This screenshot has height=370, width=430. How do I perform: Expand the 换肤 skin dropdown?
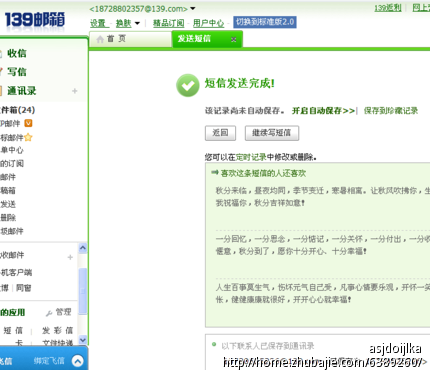point(137,23)
